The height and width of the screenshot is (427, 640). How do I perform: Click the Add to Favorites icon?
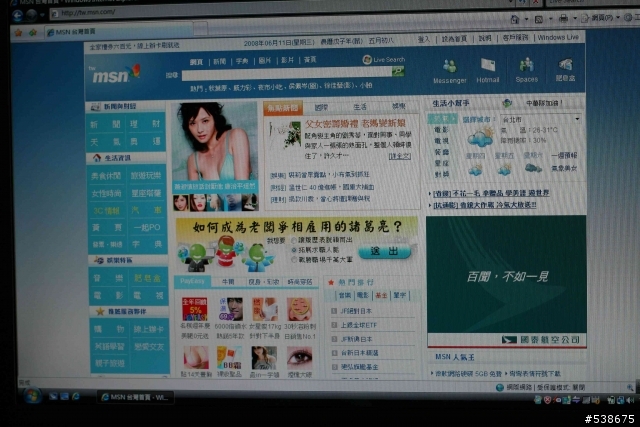pos(33,32)
